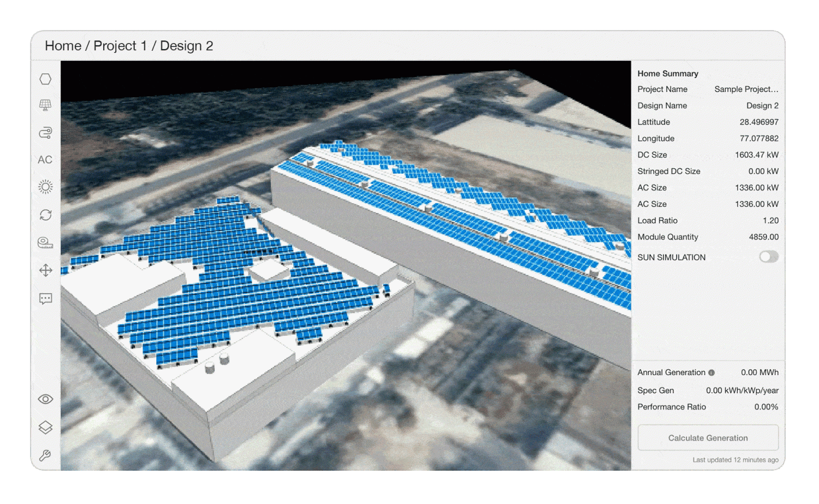819x504 pixels.
Task: Open the solar panel module tool
Action: tap(45, 105)
